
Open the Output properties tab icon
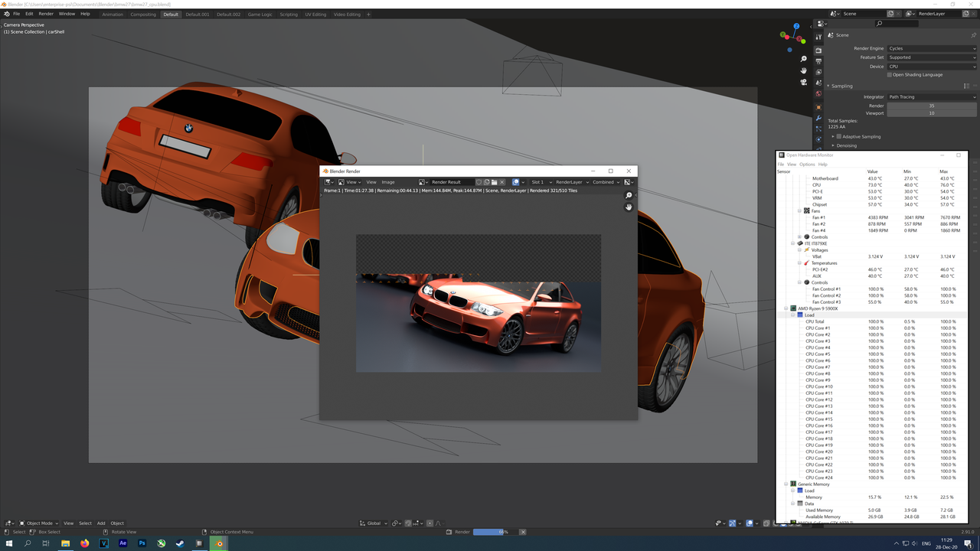(818, 61)
